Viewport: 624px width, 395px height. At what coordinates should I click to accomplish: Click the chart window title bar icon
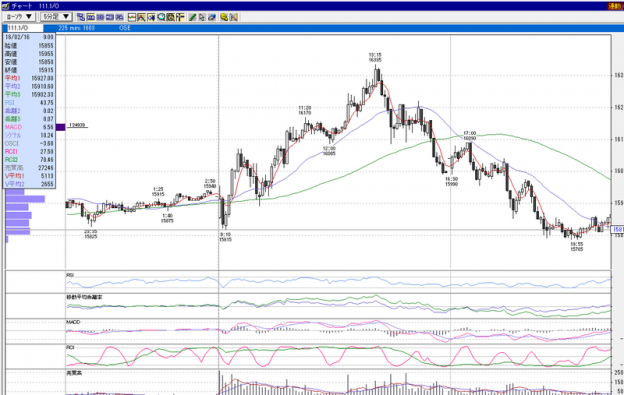point(5,6)
